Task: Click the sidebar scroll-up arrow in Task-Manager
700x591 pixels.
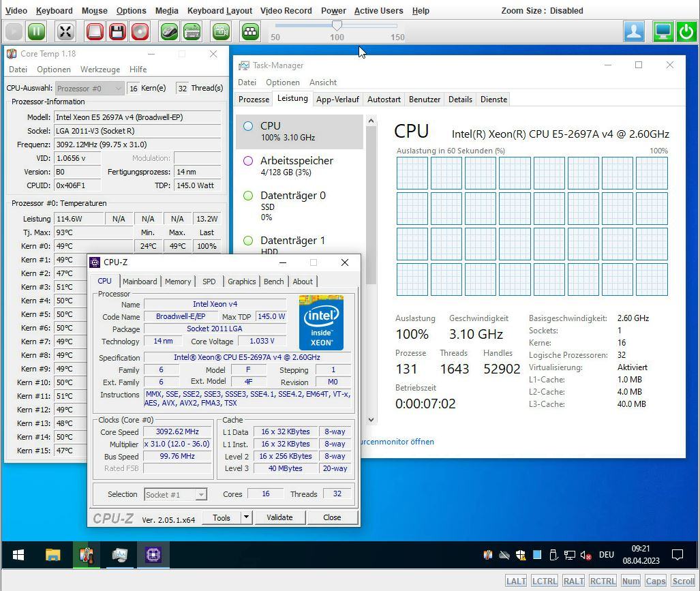Action: [371, 121]
